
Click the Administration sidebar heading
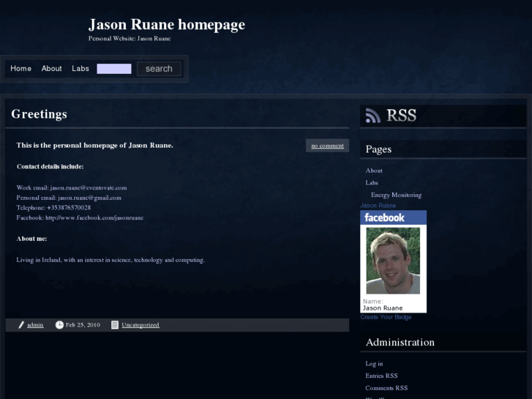coord(400,343)
